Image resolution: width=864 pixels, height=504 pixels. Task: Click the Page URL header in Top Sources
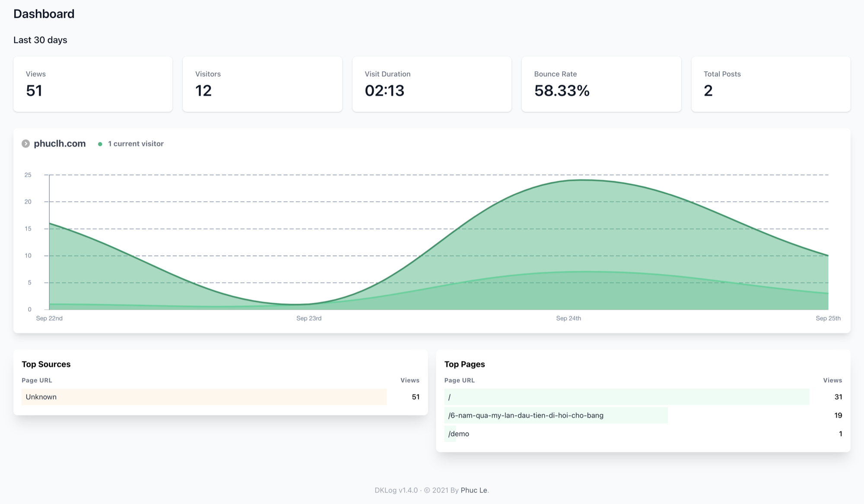(x=37, y=380)
